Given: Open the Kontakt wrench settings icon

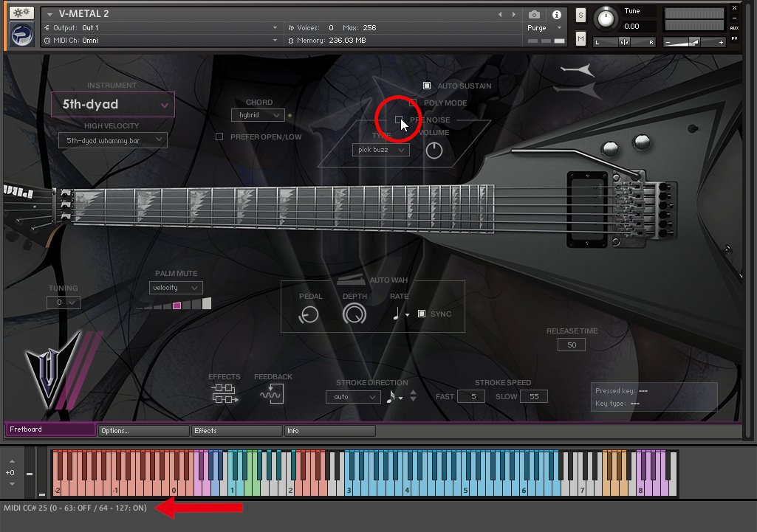Looking at the screenshot, I should 21,13.
